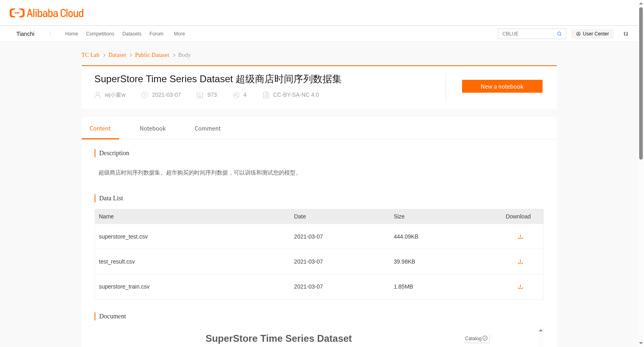Click the Name column header
The height and width of the screenshot is (347, 644).
pos(106,216)
